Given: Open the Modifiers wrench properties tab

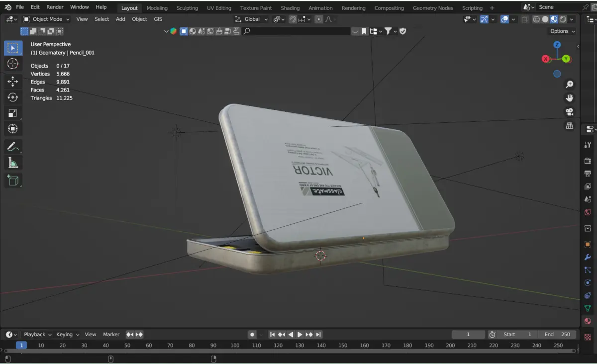Looking at the screenshot, I should coord(588,257).
